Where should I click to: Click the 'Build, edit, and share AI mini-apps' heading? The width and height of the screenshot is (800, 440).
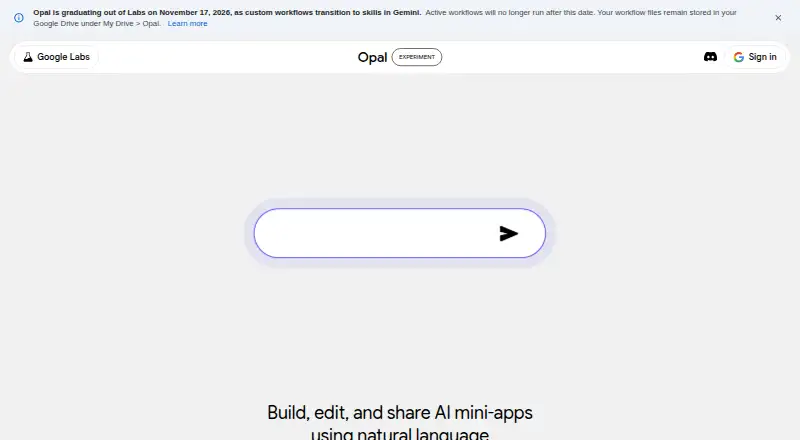400,423
